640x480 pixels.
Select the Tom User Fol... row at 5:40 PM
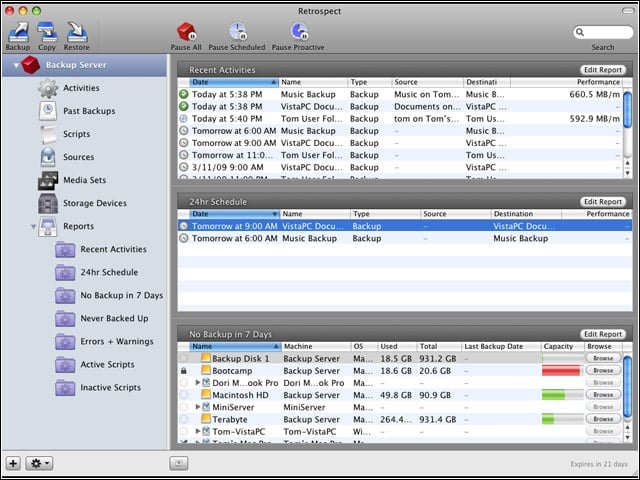(x=400, y=119)
